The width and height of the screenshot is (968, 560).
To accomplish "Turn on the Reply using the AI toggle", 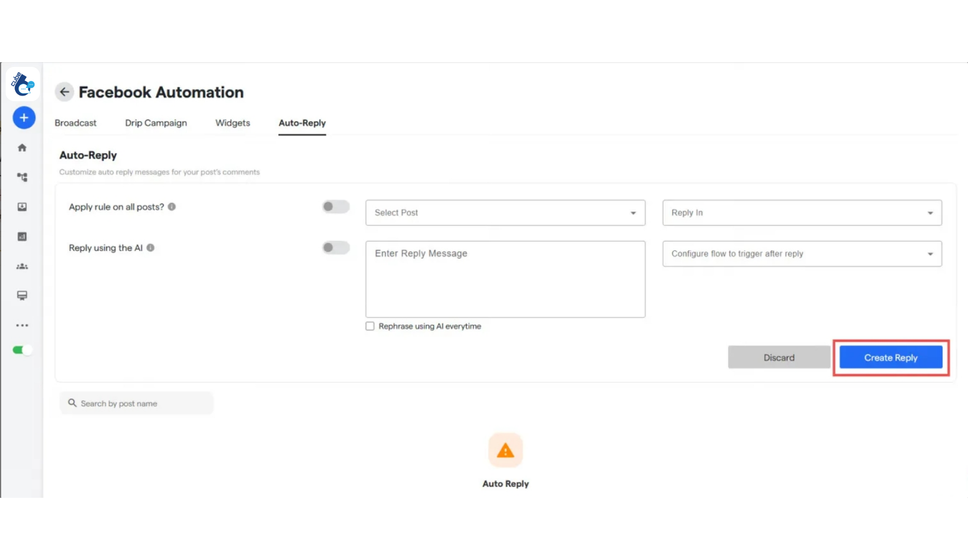I will (x=335, y=248).
